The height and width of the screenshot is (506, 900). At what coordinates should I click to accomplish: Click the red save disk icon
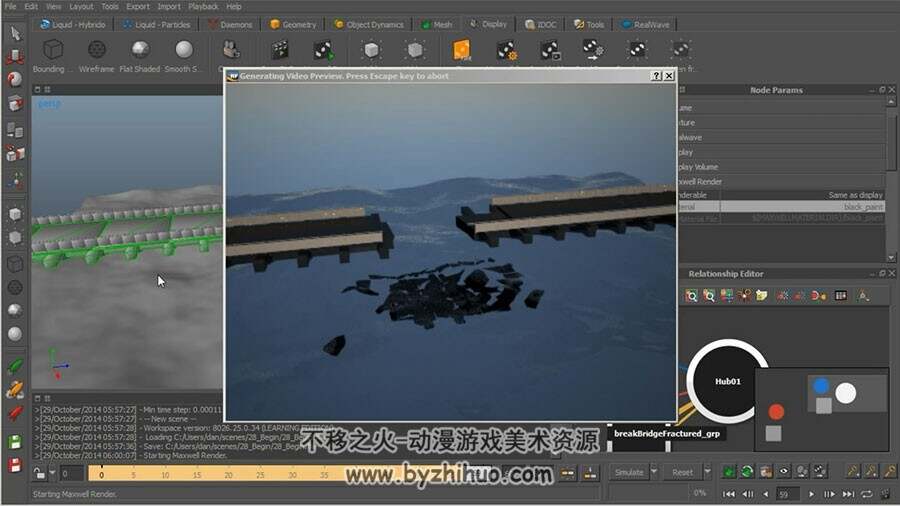[x=15, y=465]
